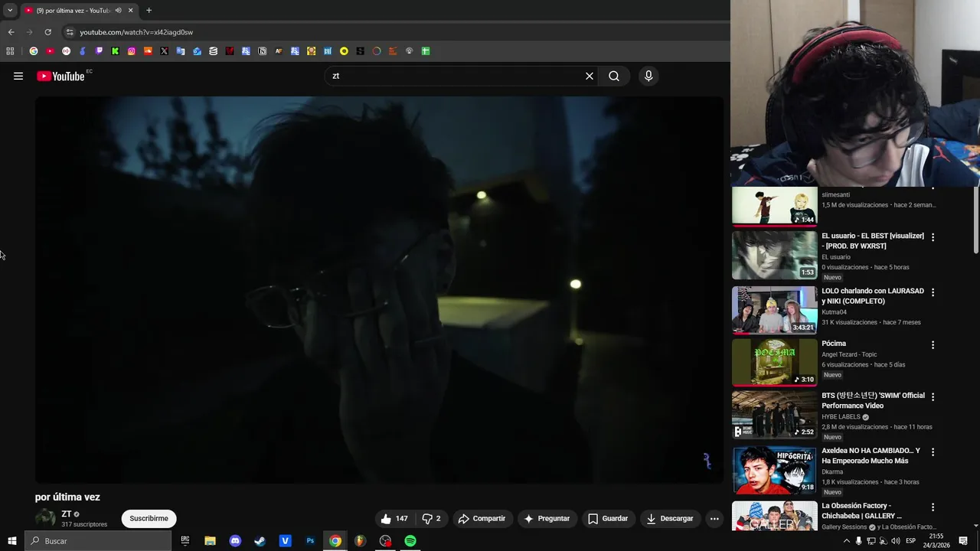Open Spotify from the taskbar
The height and width of the screenshot is (551, 980).
tap(410, 541)
